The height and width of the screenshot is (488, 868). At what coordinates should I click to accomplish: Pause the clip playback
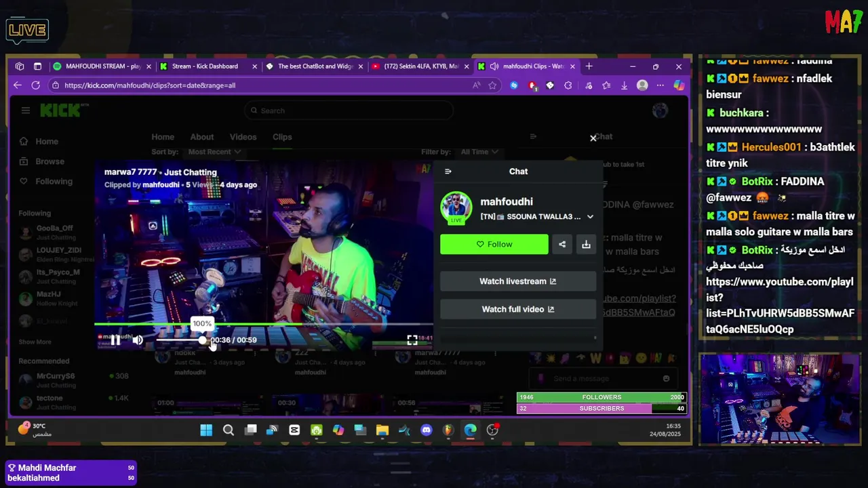pyautogui.click(x=116, y=340)
